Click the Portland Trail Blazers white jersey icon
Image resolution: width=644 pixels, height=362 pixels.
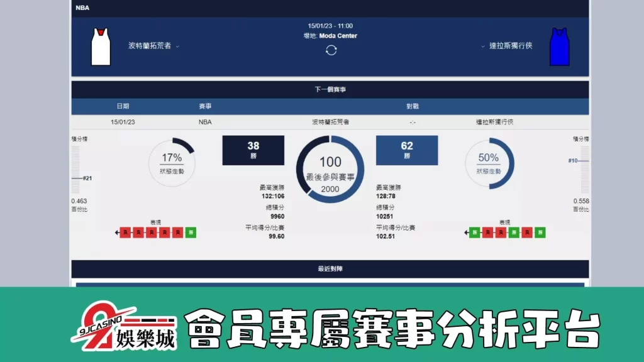pos(101,46)
